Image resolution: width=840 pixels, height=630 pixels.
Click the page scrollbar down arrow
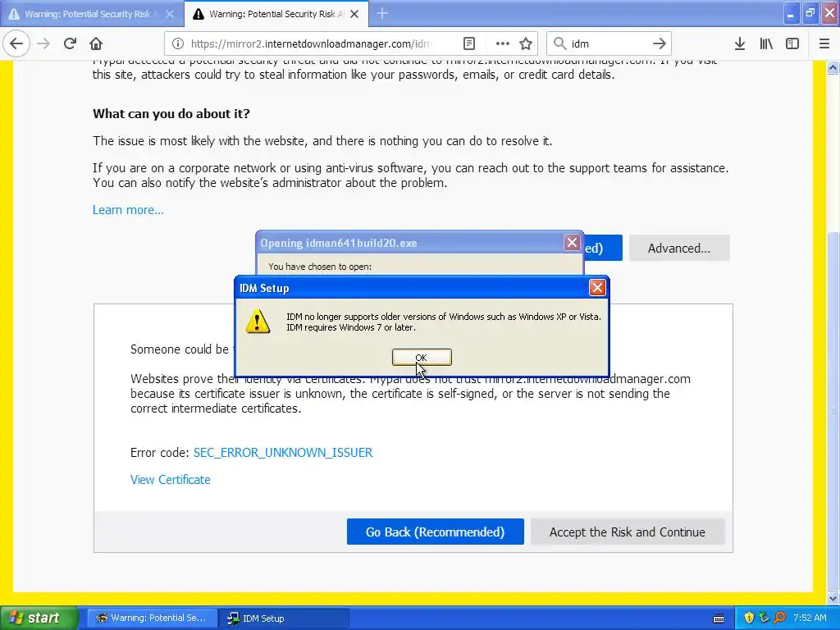pyautogui.click(x=833, y=597)
